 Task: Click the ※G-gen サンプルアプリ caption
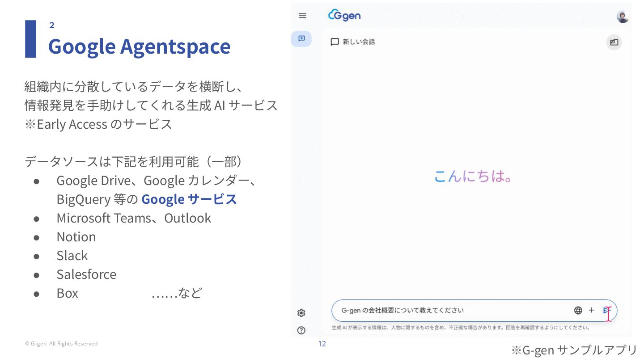tap(574, 350)
